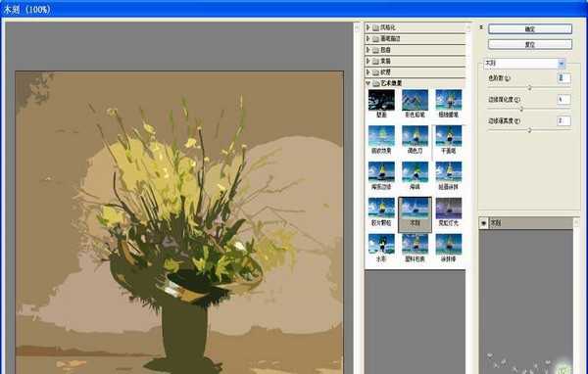588x374 pixels.
Task: Choose the 霓虹灯光 neon glow filter
Action: point(449,211)
